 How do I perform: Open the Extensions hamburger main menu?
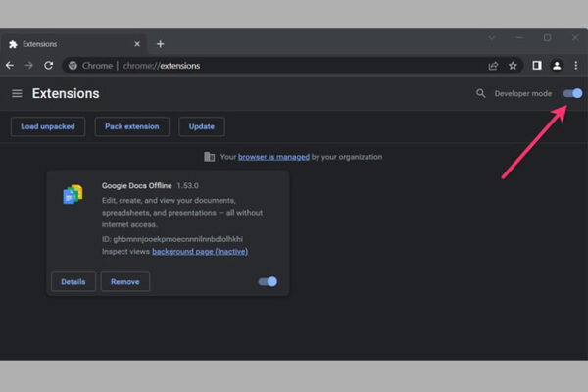[x=17, y=93]
